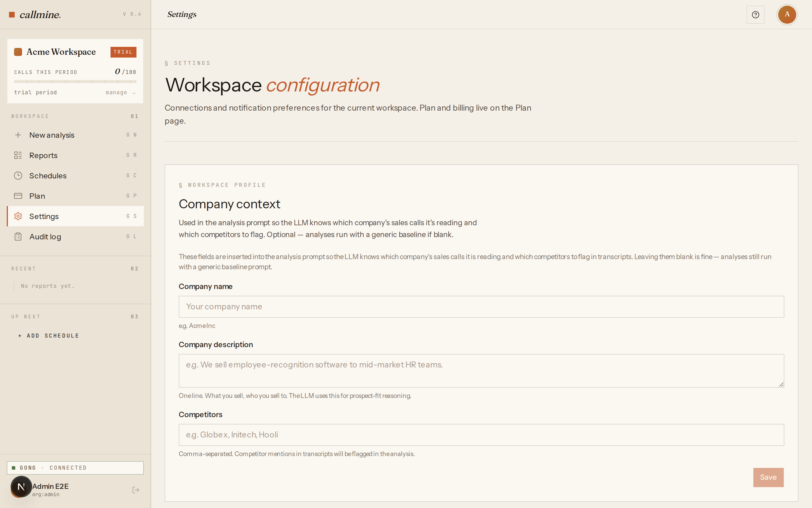Click the manage link in workspace card

pyautogui.click(x=120, y=92)
